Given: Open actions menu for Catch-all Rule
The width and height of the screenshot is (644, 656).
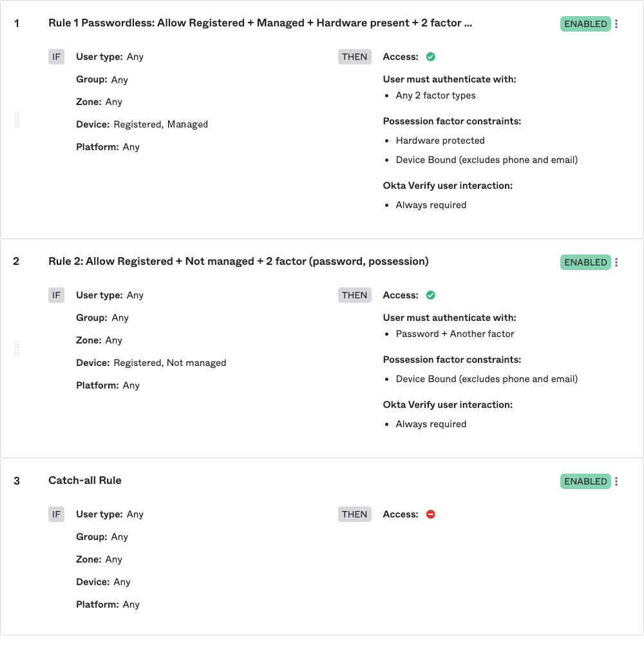Looking at the screenshot, I should tap(616, 481).
